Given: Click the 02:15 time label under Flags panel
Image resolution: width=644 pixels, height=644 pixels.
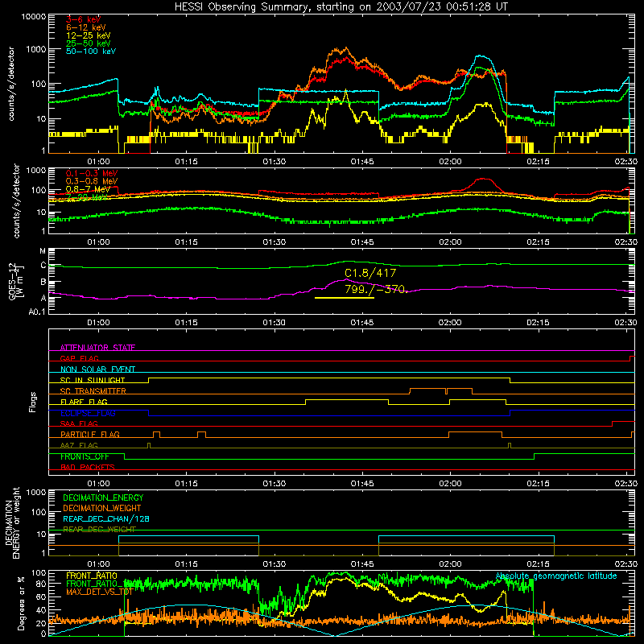Looking at the screenshot, I should (x=538, y=484).
